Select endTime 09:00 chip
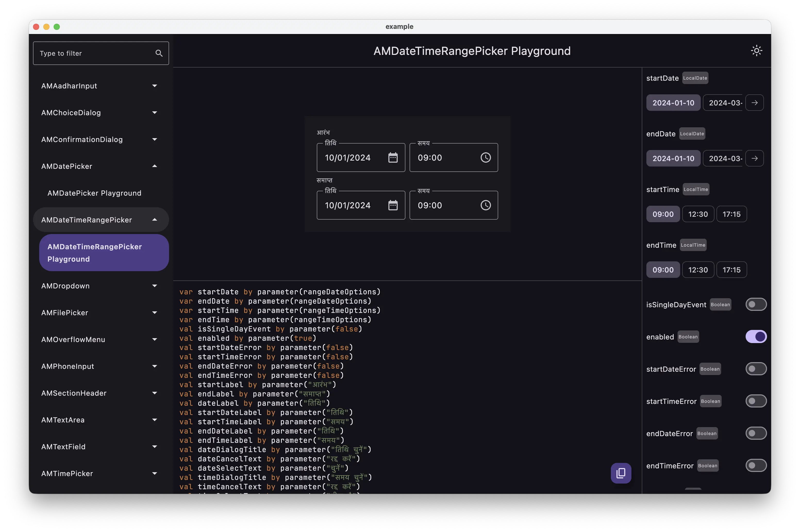 pyautogui.click(x=663, y=270)
